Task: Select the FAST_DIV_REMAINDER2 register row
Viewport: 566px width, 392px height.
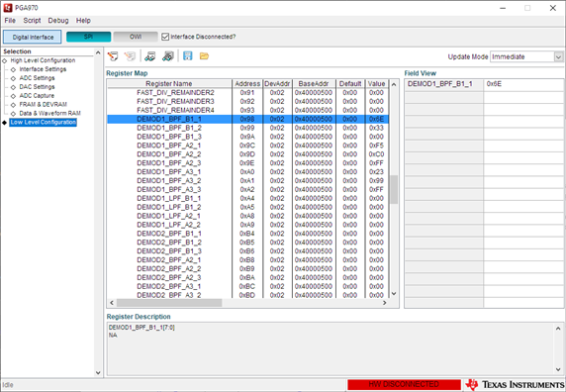Action: [x=247, y=93]
